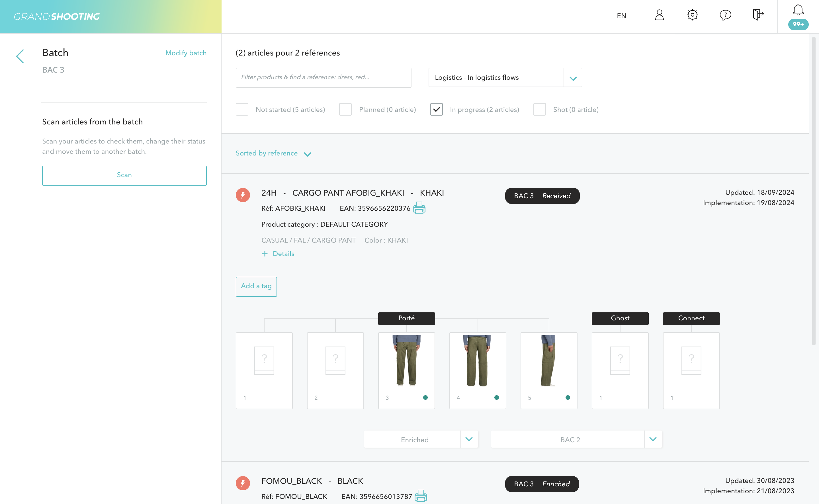Uncheck the In progress filter

point(436,109)
